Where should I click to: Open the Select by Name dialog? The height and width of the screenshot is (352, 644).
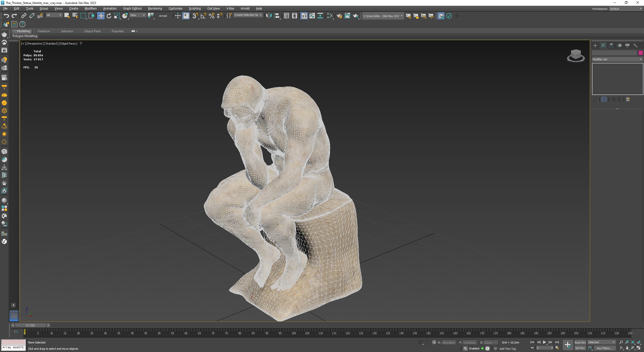pos(75,16)
